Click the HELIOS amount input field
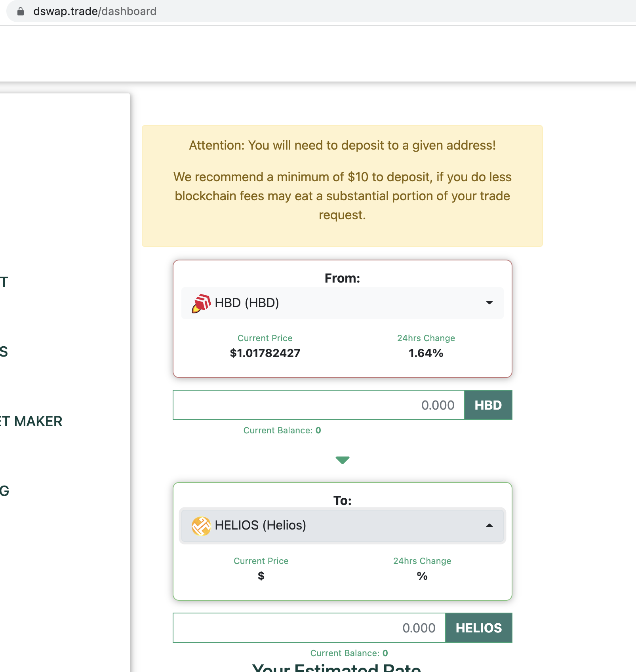 309,628
